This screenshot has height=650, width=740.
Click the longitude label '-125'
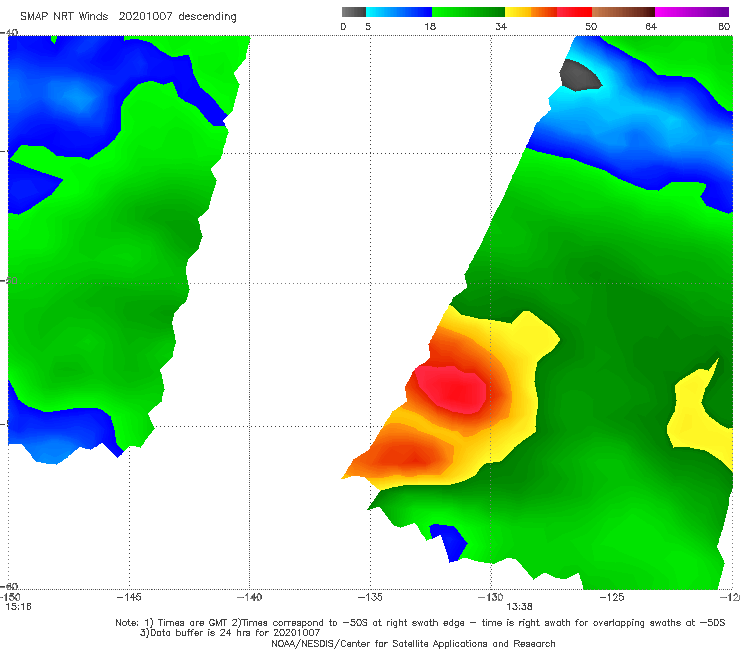tap(612, 597)
